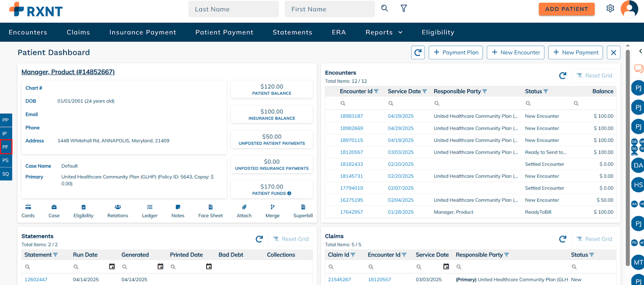Open the patient Ledger icon

pos(150,207)
